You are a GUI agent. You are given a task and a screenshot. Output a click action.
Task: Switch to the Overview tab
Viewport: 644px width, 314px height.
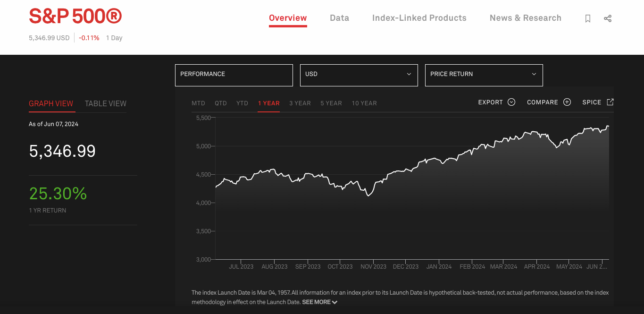pos(288,18)
